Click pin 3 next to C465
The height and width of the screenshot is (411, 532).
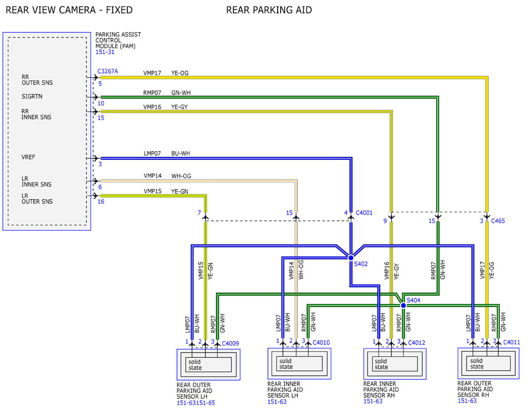tap(481, 221)
